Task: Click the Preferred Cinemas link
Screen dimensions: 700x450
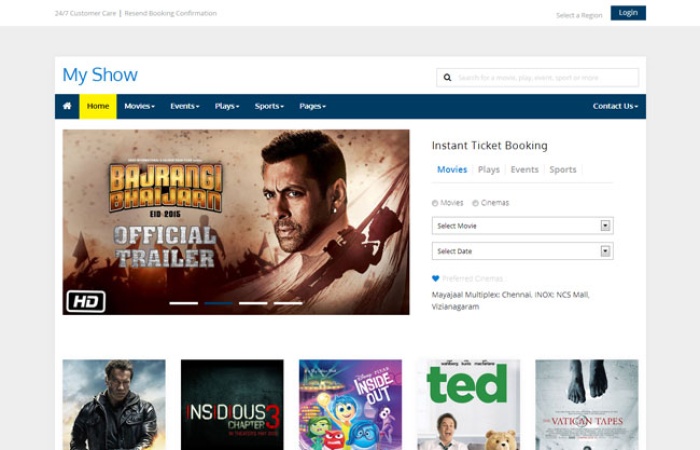Action: (x=472, y=279)
